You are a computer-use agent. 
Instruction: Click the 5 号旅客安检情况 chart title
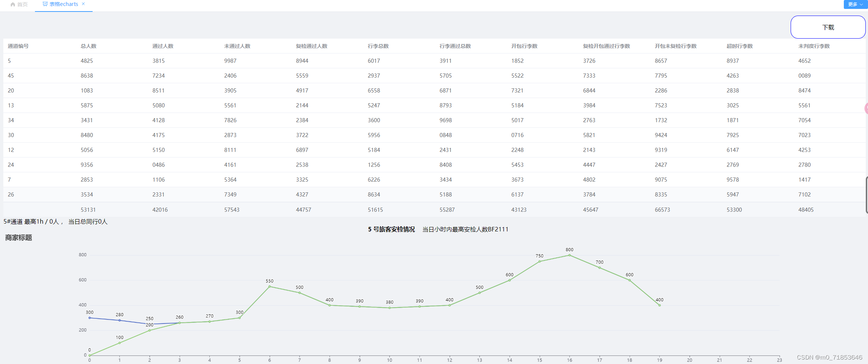[391, 230]
